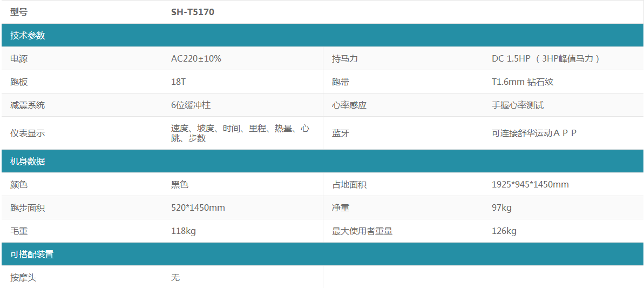Click the 型号 label cell
This screenshot has width=644, height=288.
[x=19, y=12]
